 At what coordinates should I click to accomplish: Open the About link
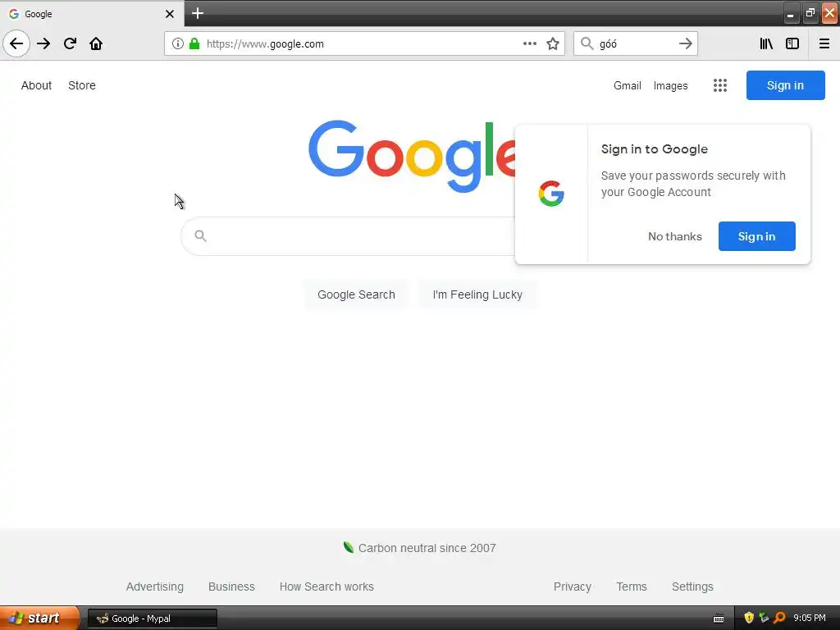[36, 85]
